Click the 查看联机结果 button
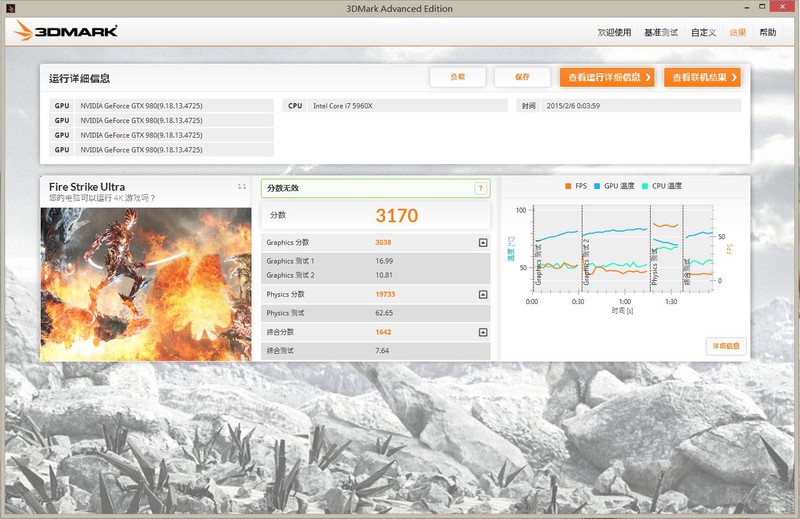This screenshot has height=519, width=800. tap(703, 78)
